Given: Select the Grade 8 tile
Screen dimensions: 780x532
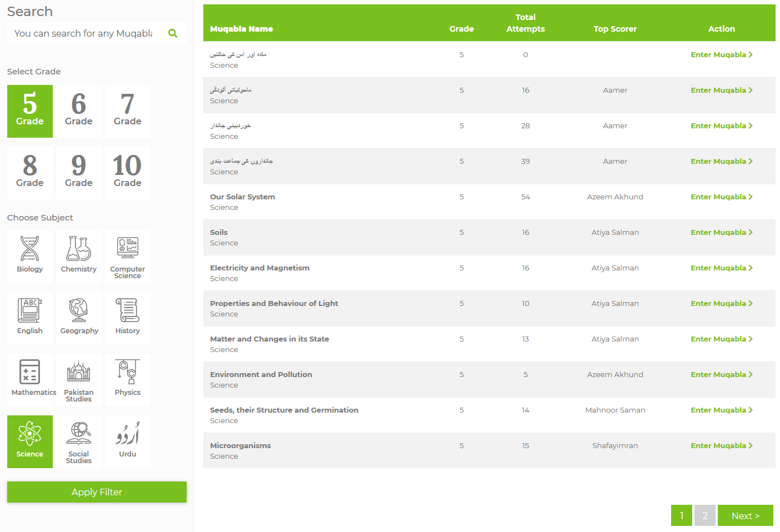Looking at the screenshot, I should (30, 173).
